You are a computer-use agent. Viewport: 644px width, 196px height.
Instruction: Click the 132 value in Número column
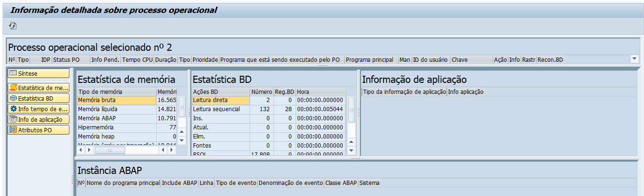coord(262,109)
